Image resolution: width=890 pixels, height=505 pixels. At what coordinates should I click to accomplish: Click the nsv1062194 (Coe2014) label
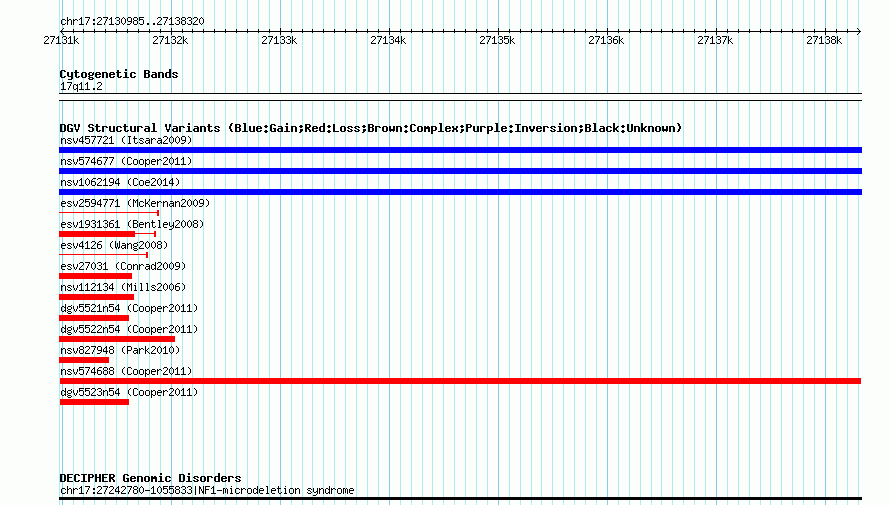120,182
